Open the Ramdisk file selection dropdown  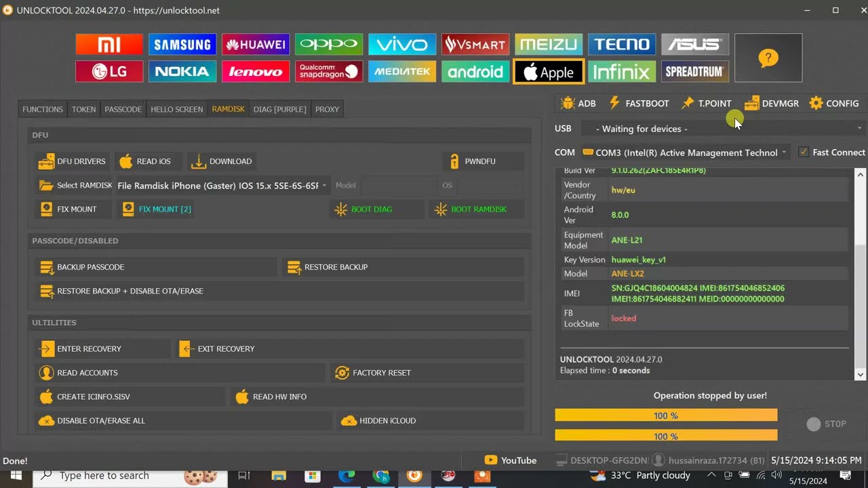222,186
